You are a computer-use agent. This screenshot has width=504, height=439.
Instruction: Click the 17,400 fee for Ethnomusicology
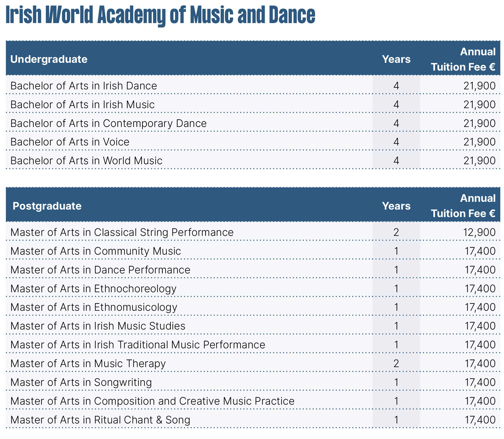(x=480, y=307)
